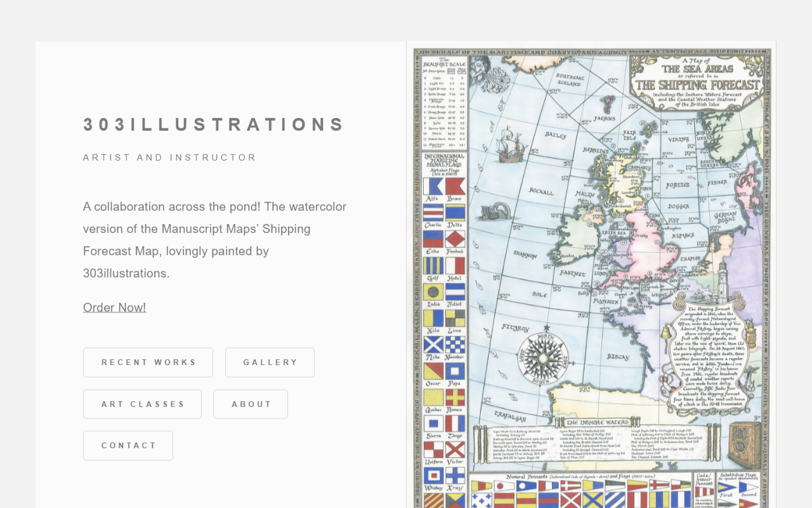Open the Gallery page
The width and height of the screenshot is (812, 508).
[x=270, y=362]
